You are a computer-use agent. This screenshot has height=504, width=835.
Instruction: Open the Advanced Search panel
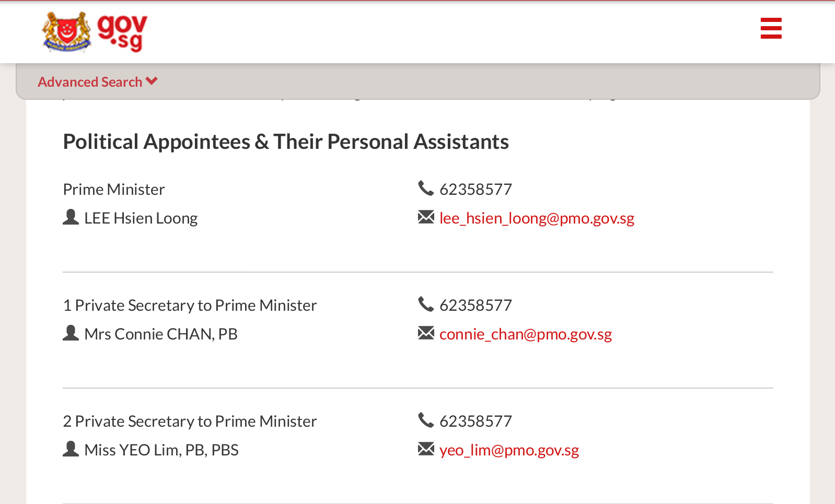tap(90, 82)
